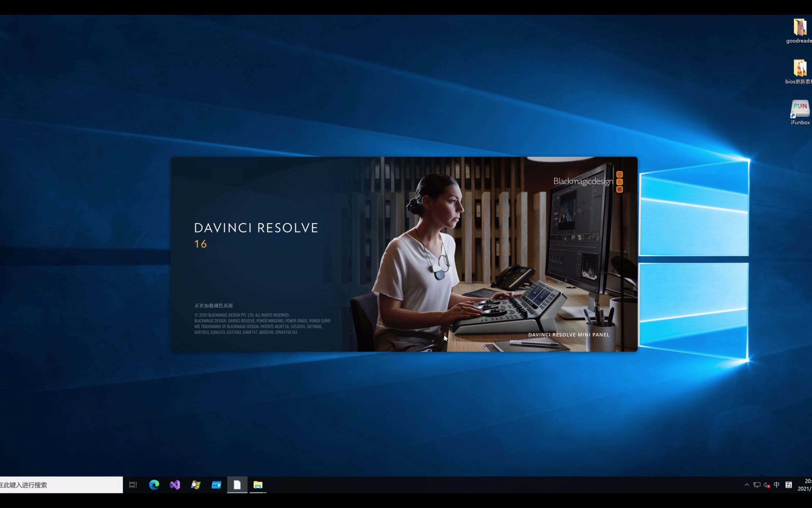Open Task View from the taskbar
812x508 pixels.
[x=133, y=484]
